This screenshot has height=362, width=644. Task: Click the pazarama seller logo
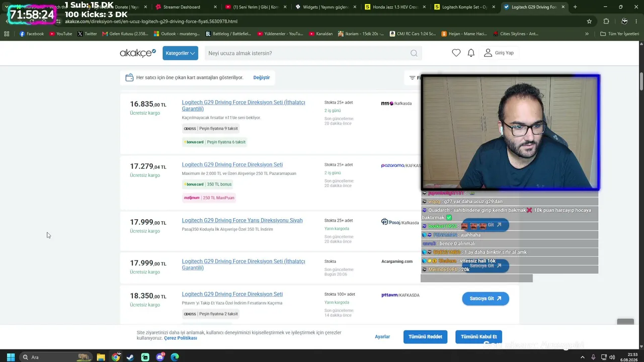click(400, 165)
